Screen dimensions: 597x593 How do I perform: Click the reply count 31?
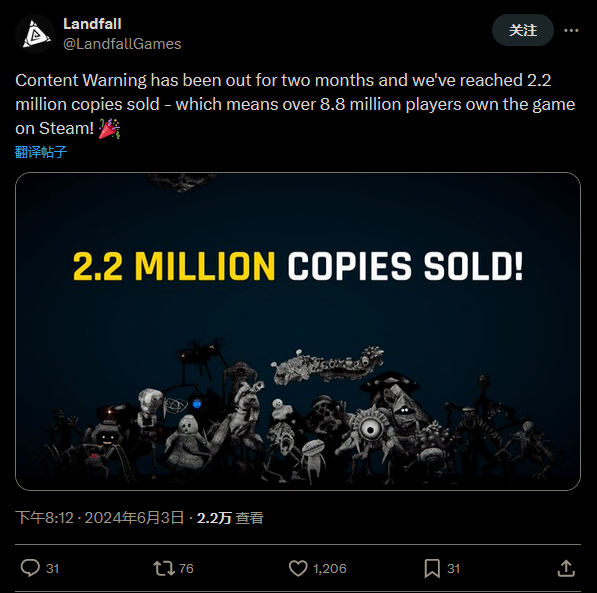pyautogui.click(x=53, y=569)
